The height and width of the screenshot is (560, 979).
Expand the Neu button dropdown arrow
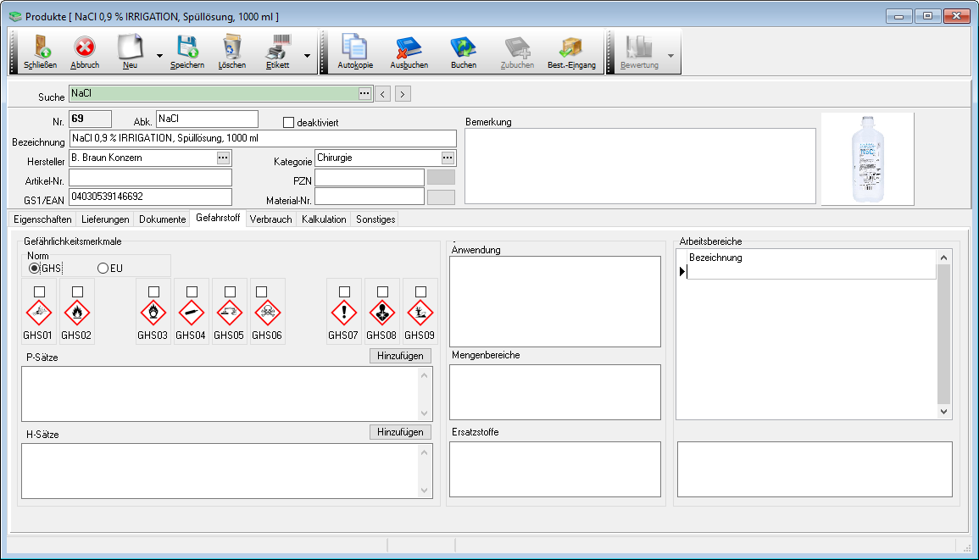click(159, 56)
